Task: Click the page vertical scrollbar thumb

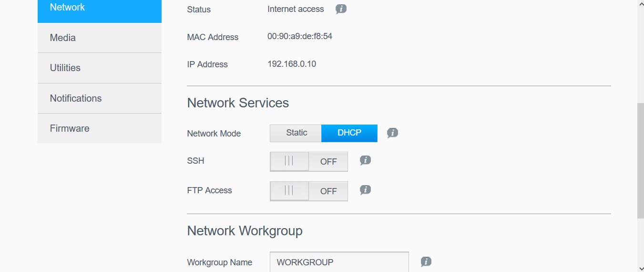Action: pos(640,160)
